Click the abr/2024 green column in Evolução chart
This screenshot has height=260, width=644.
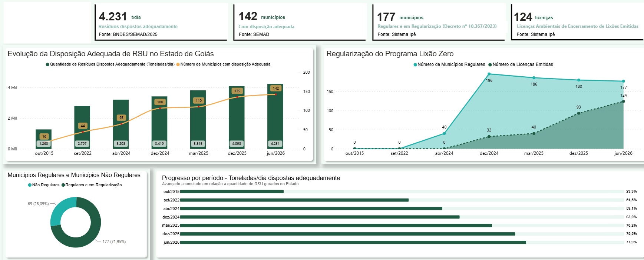point(121,124)
